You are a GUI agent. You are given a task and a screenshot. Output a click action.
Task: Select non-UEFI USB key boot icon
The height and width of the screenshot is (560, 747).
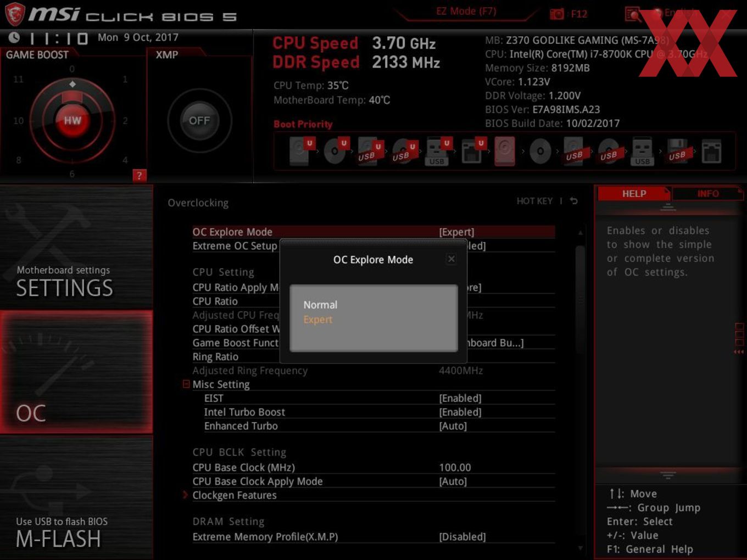click(642, 151)
